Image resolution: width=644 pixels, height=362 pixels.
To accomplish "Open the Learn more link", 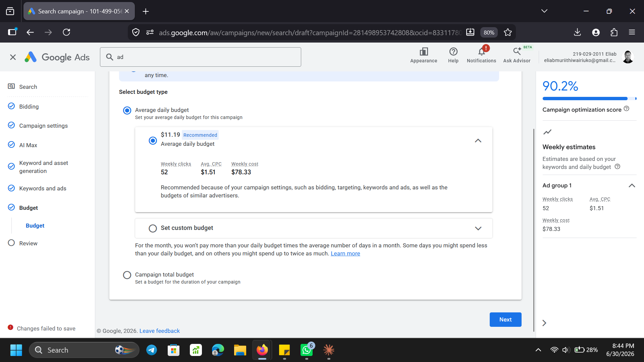I will [345, 253].
